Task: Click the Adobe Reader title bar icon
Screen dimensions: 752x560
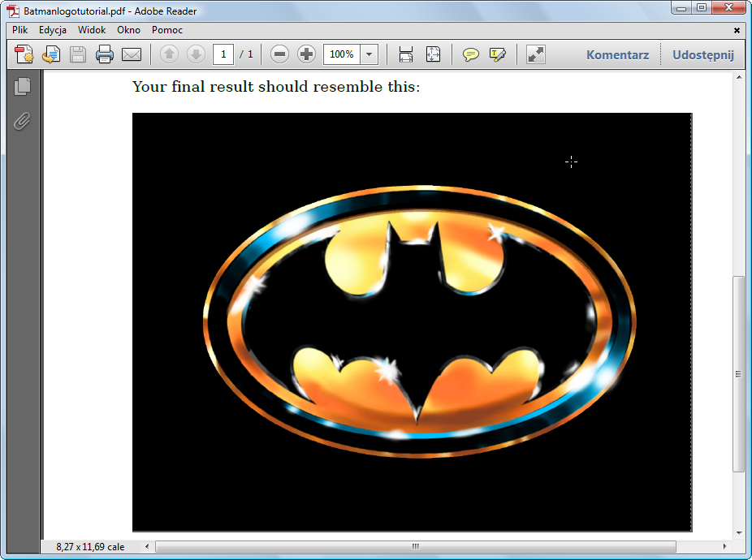Action: pyautogui.click(x=13, y=11)
